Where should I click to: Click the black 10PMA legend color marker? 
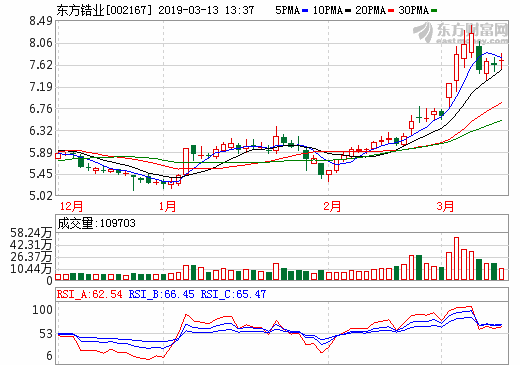[x=348, y=11]
